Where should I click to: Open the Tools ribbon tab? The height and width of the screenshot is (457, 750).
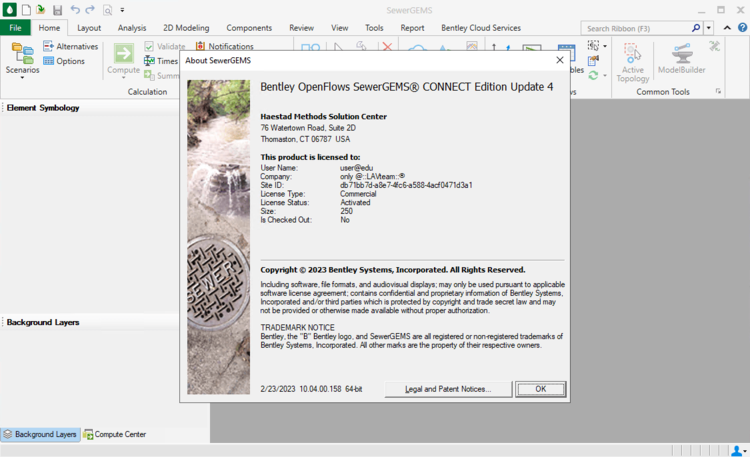click(x=374, y=28)
